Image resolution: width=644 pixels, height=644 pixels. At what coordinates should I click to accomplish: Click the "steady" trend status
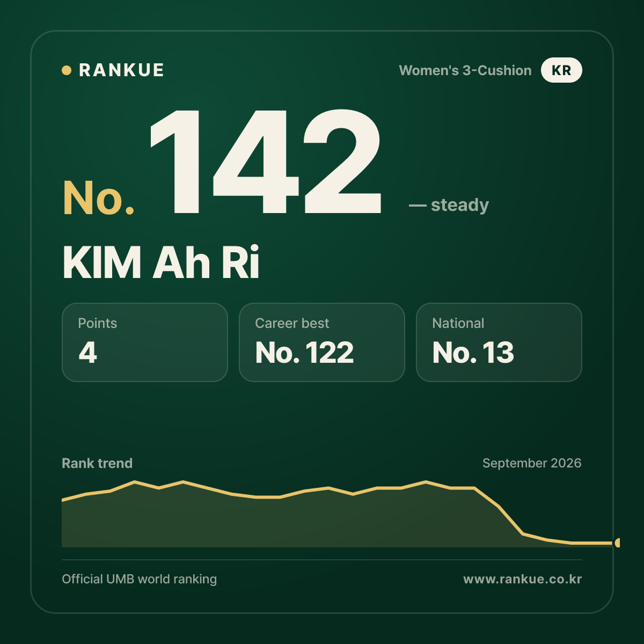coord(449,205)
